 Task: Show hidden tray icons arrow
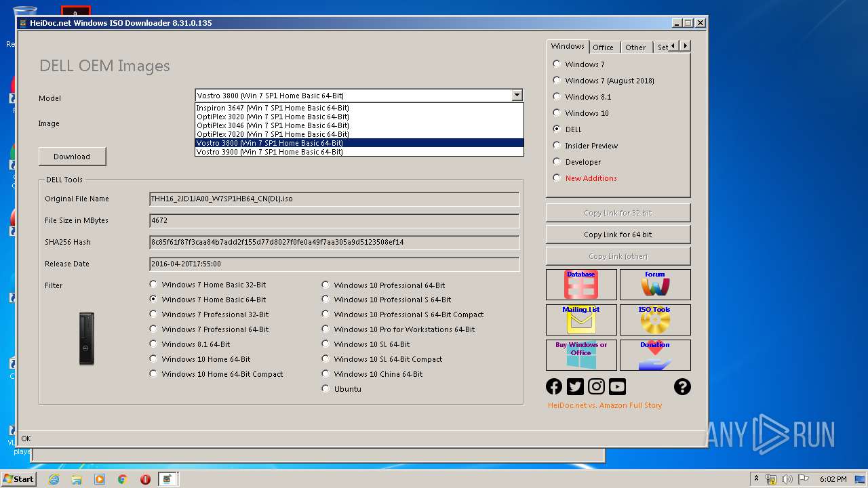pyautogui.click(x=756, y=479)
